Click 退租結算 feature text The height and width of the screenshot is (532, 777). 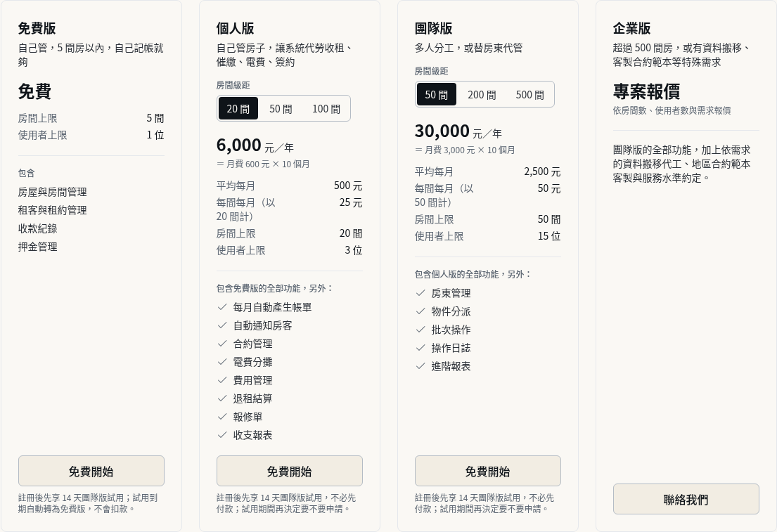252,399
